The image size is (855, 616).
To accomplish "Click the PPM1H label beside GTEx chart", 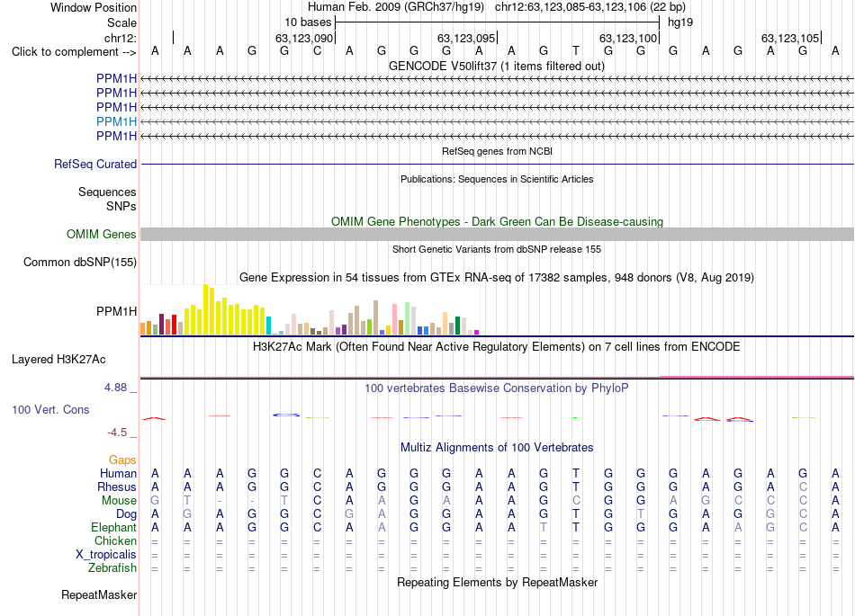I will pyautogui.click(x=116, y=311).
